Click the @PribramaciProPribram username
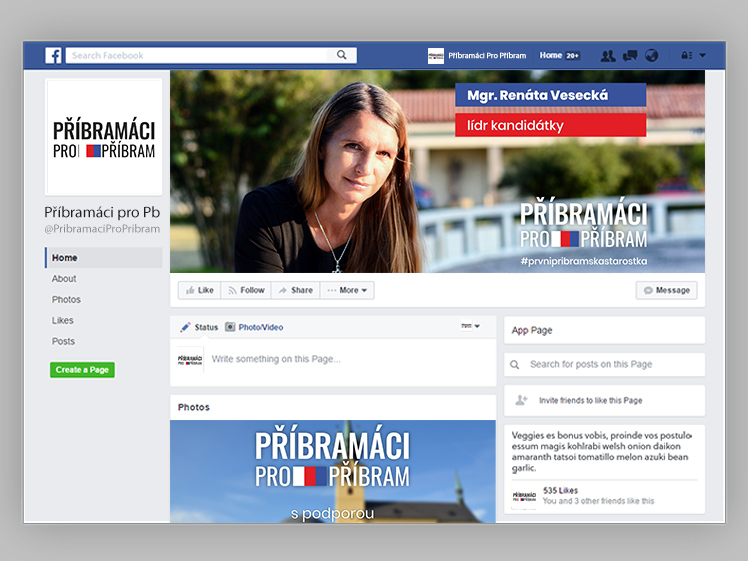 coord(102,229)
